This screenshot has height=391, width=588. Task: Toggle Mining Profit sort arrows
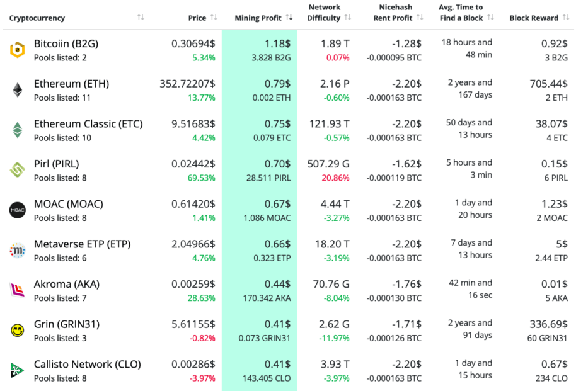pyautogui.click(x=289, y=18)
